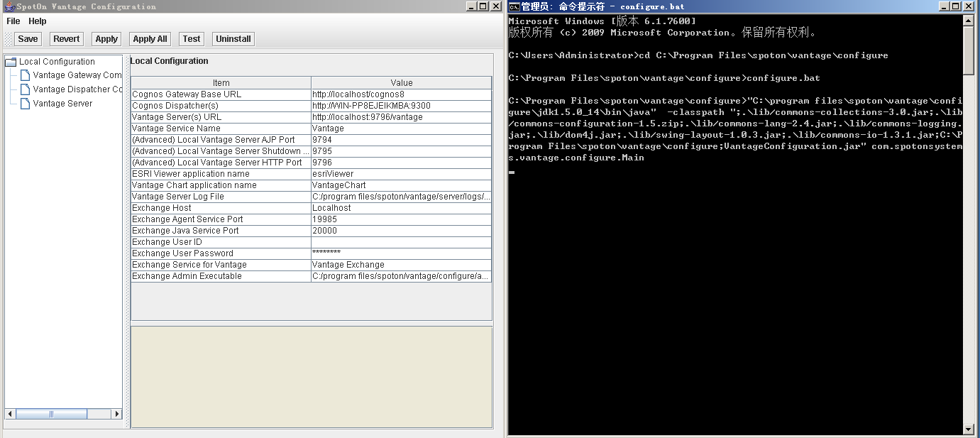Click Exchange Admin Executable path value

[402, 276]
